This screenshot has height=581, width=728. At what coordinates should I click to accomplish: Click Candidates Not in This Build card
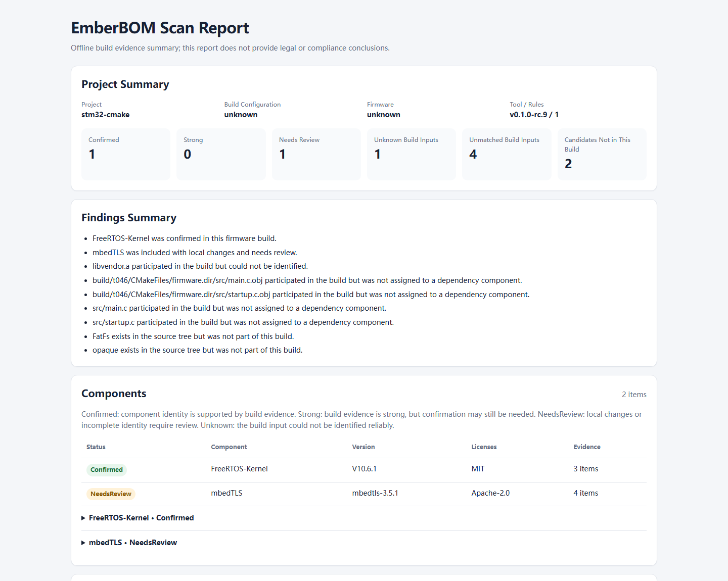[x=602, y=154]
